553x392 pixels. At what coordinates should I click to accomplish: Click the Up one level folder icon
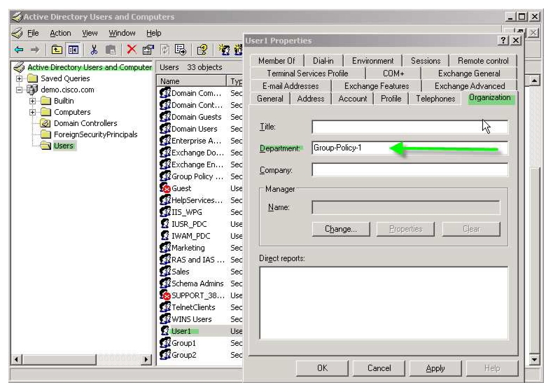pos(57,50)
